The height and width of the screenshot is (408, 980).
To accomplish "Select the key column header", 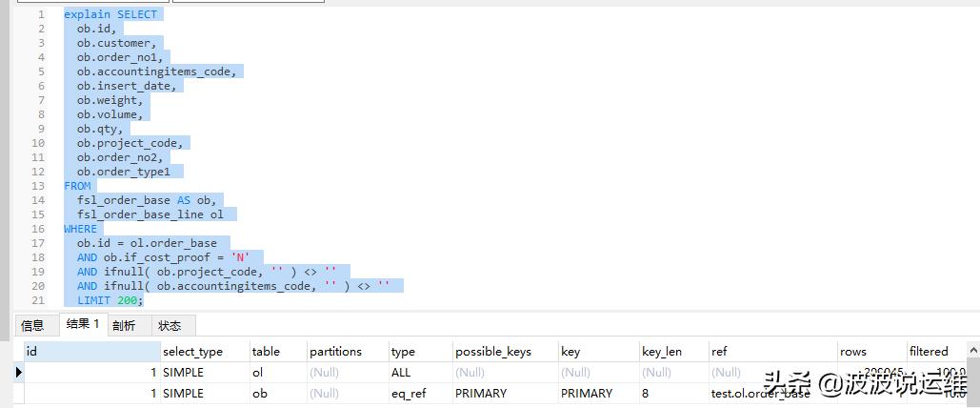I will click(x=599, y=351).
